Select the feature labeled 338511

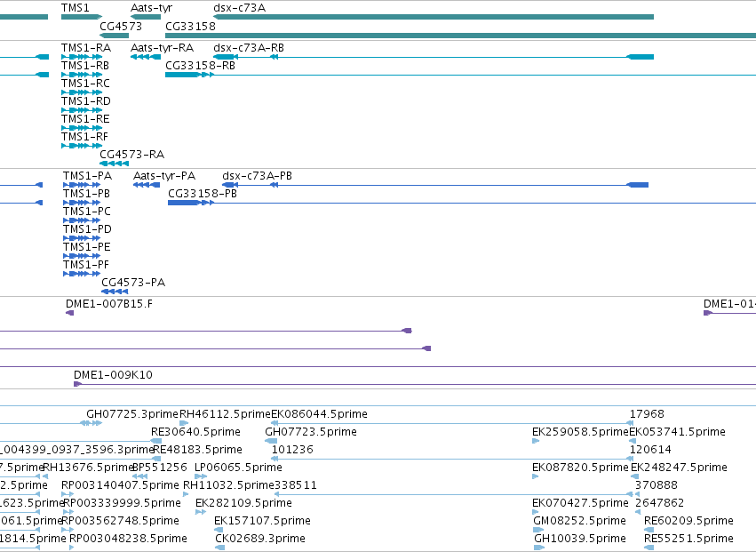(x=295, y=486)
